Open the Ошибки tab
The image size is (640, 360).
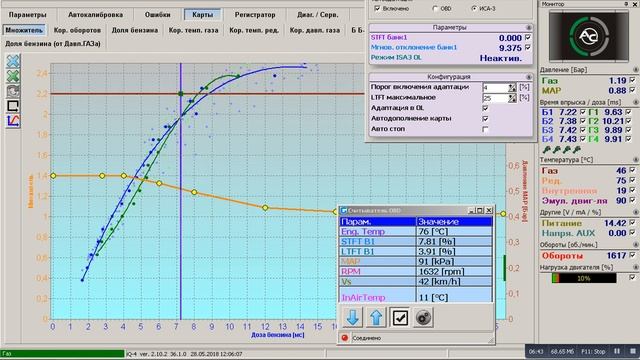click(158, 15)
